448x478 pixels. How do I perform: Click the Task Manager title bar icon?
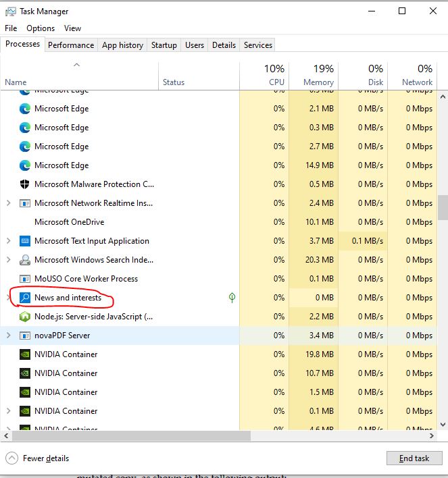tap(10, 11)
